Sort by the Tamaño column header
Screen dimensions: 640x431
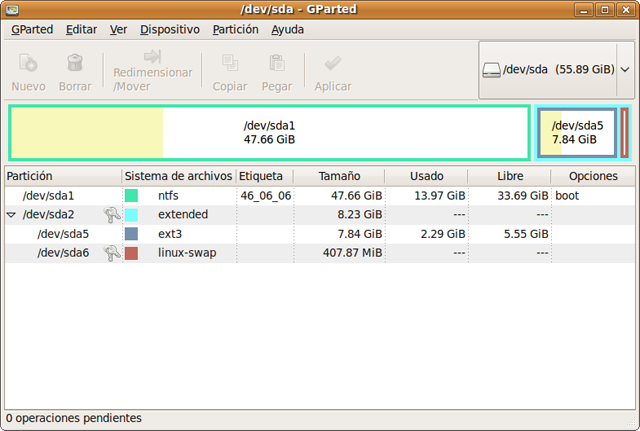point(339,176)
